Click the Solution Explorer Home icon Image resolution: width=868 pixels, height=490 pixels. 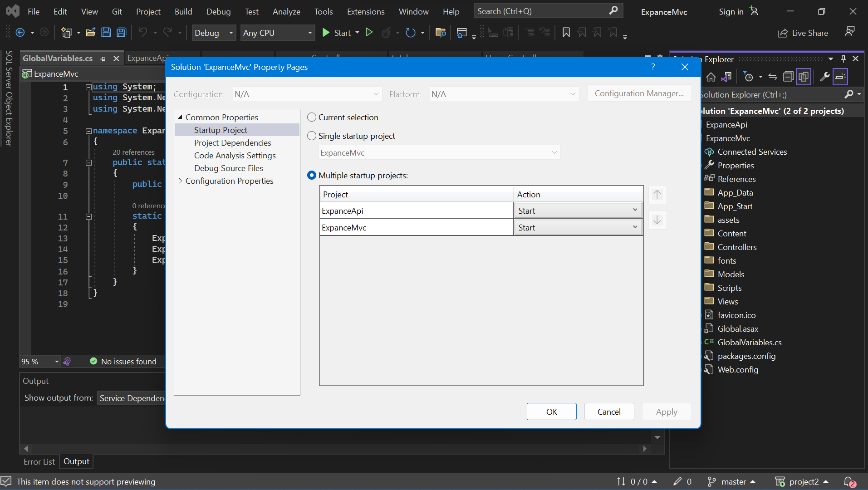coord(711,77)
